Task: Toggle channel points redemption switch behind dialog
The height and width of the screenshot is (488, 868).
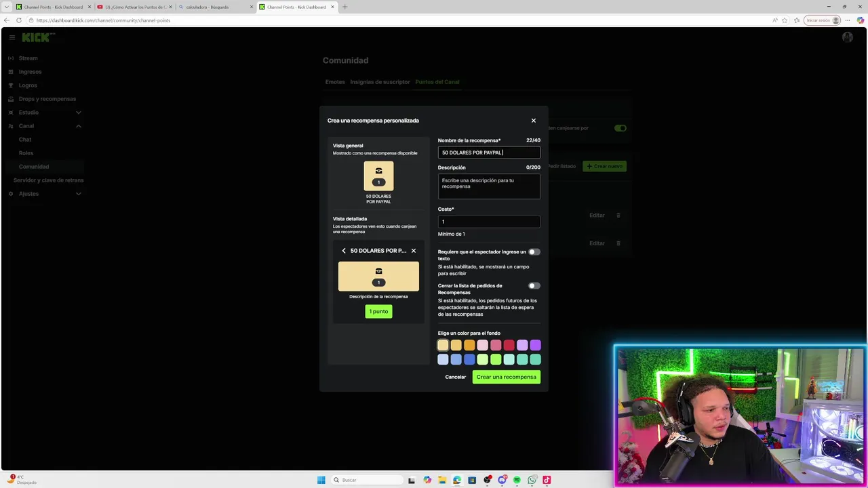Action: pyautogui.click(x=620, y=128)
